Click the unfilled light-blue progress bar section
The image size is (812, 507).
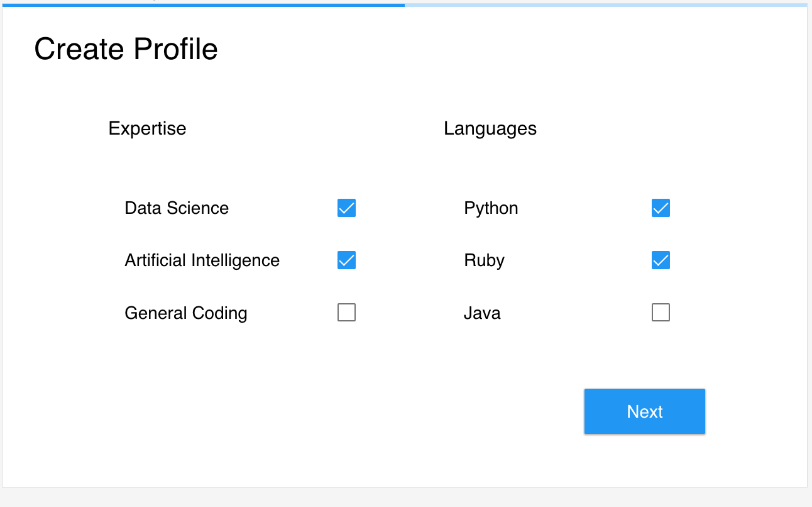(x=605, y=4)
